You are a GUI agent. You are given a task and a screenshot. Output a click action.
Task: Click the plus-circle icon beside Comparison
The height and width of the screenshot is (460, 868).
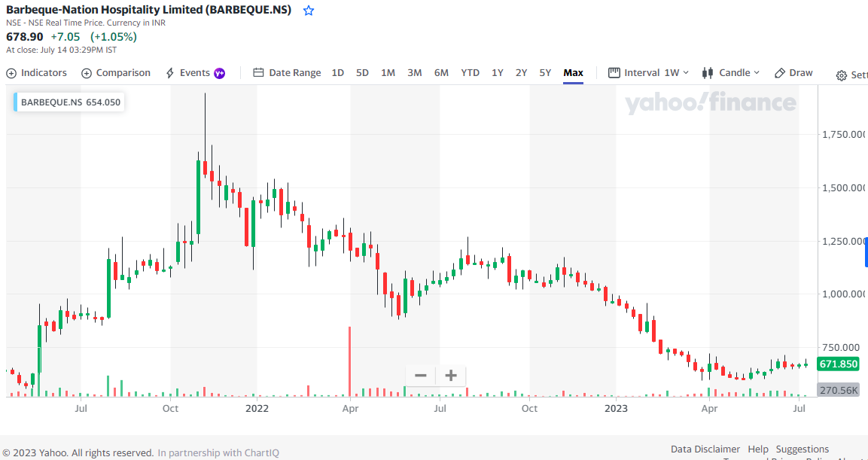point(87,72)
